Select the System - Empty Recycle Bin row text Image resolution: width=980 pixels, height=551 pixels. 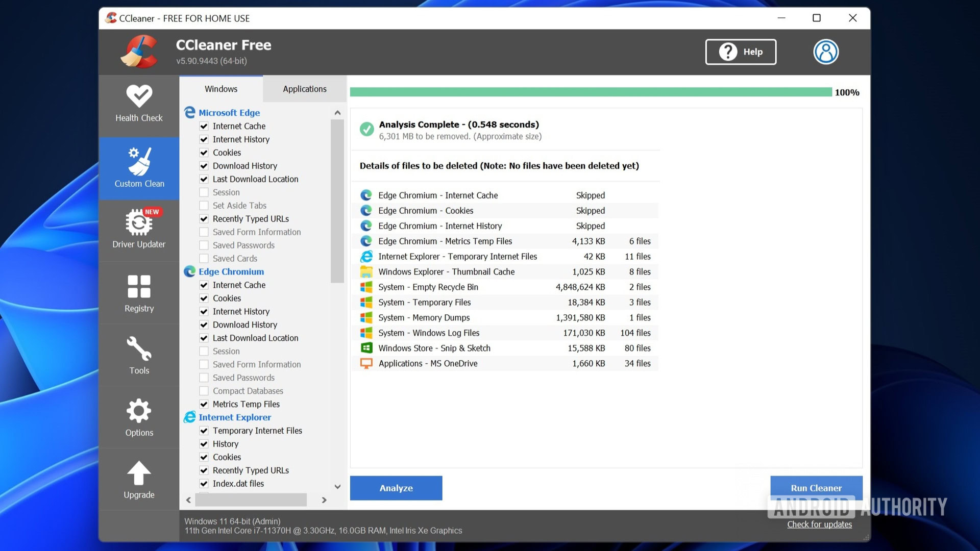[x=428, y=287]
